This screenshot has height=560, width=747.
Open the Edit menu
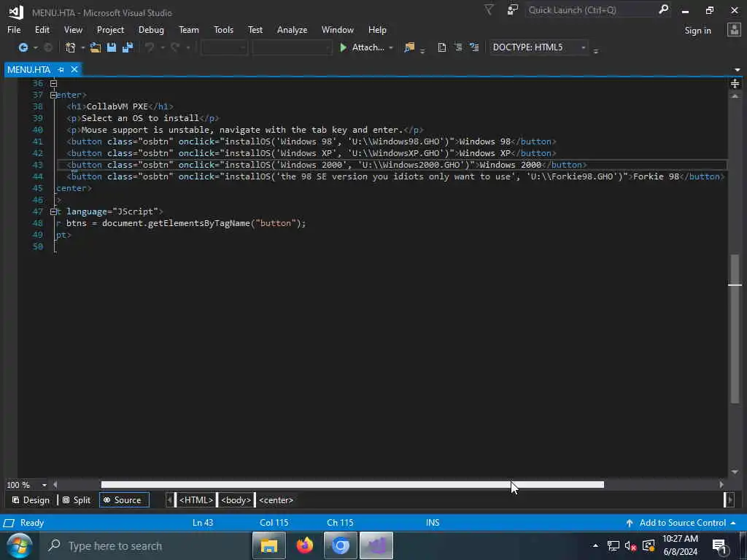click(x=42, y=29)
